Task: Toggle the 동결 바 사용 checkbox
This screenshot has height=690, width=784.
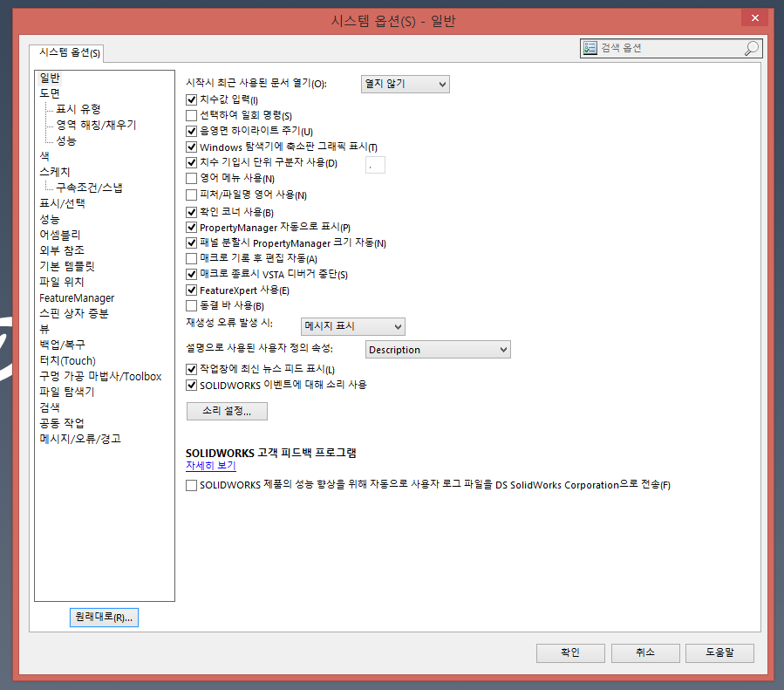Action: point(190,305)
